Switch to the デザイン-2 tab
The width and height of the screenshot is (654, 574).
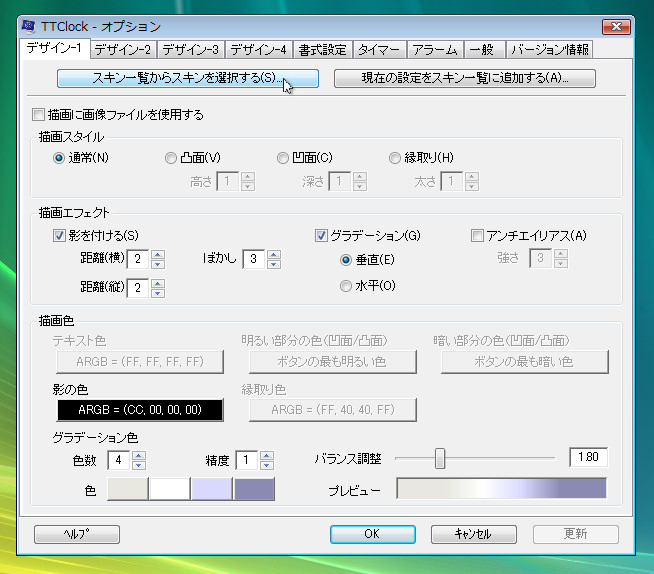(x=123, y=50)
